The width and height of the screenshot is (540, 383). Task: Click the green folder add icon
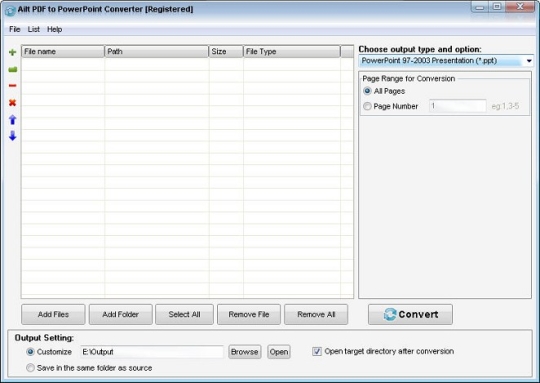(x=12, y=70)
